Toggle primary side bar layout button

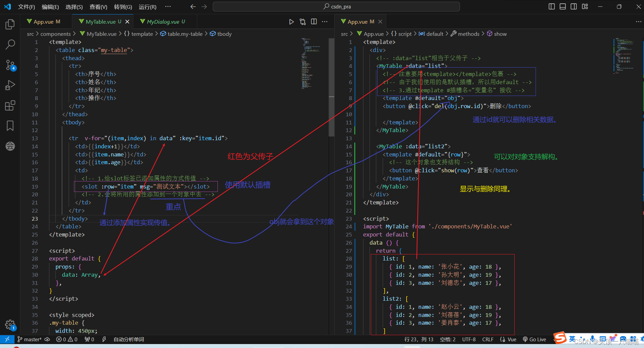coord(552,6)
